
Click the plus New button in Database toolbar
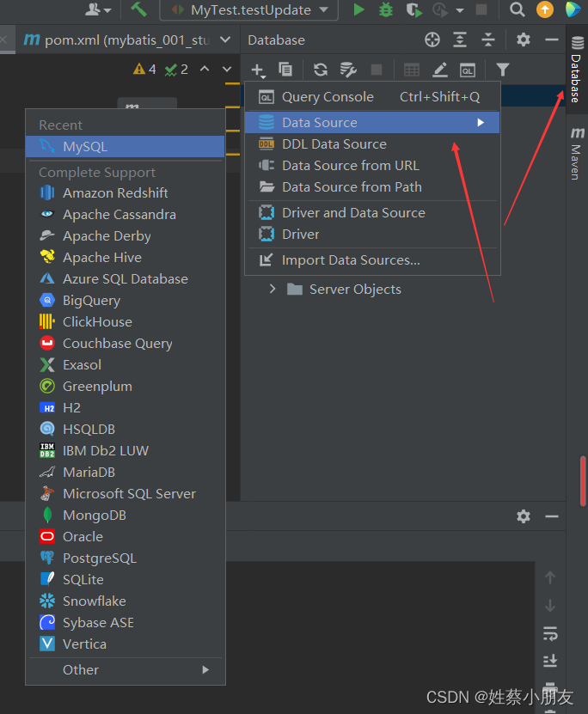pyautogui.click(x=258, y=70)
